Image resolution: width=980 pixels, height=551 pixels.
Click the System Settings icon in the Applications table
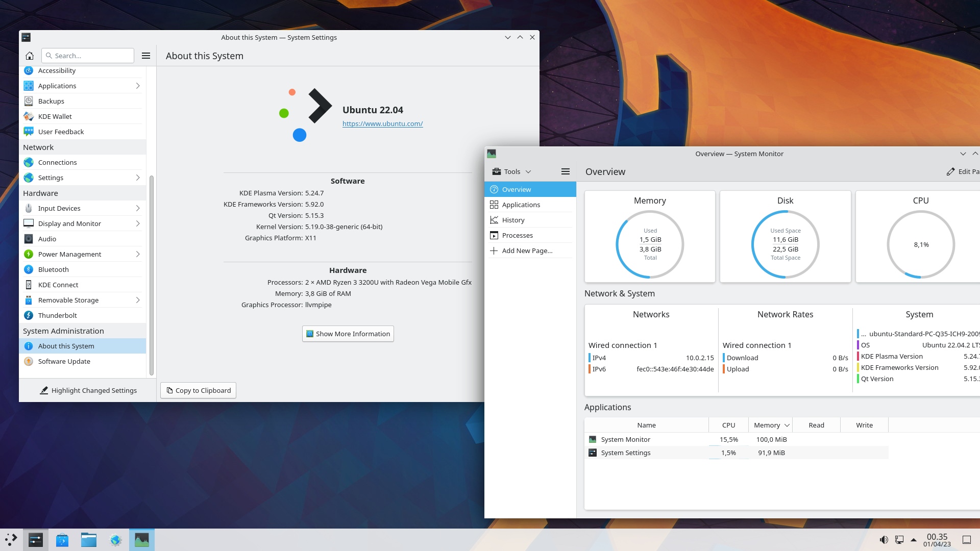tap(593, 453)
